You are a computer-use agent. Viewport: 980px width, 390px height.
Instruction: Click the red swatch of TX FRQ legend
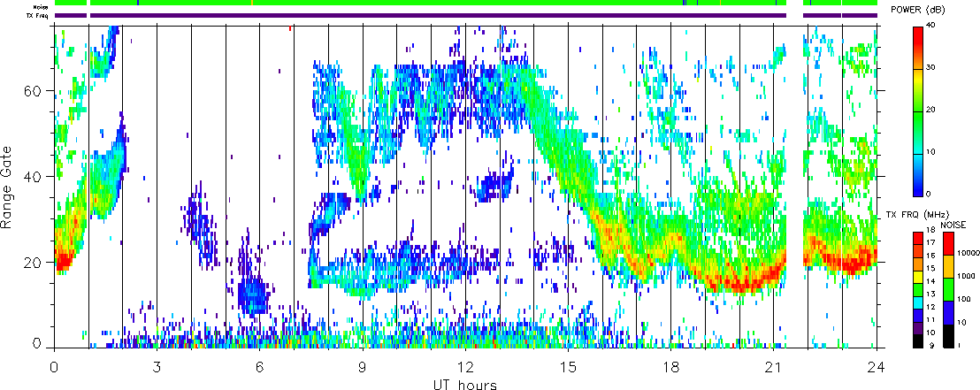pyautogui.click(x=918, y=238)
